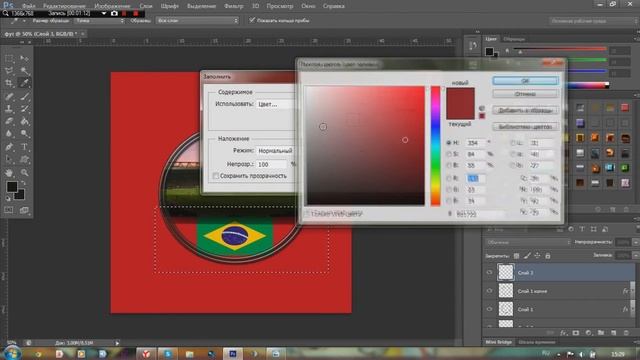Screen dimensions: 640x360
Task: Select the Path Selection tool
Action: coord(9,160)
